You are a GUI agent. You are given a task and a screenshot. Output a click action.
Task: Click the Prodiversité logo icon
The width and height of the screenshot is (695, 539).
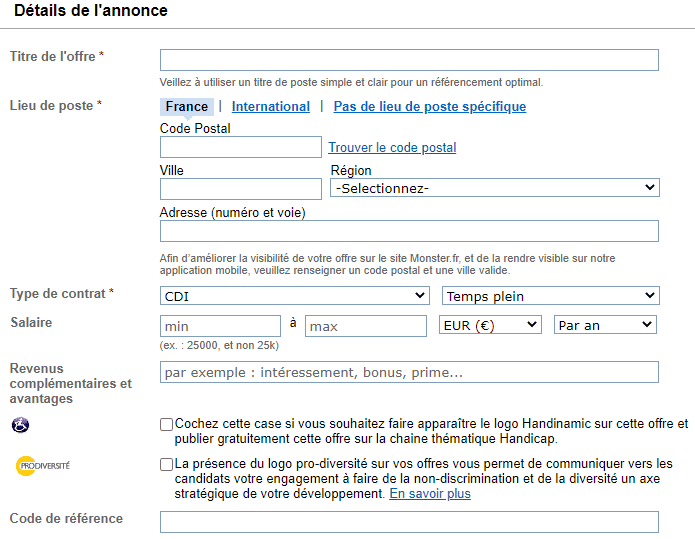tap(43, 466)
